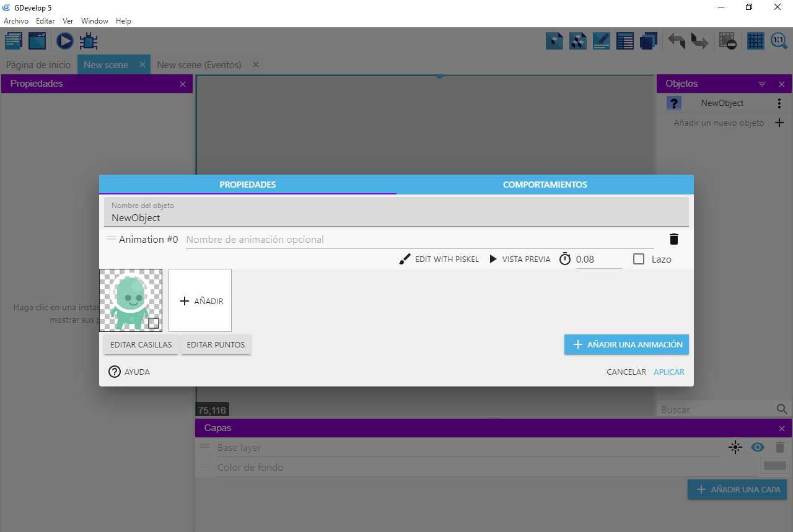Click Añadir una animación button
The width and height of the screenshot is (793, 532).
click(x=626, y=344)
